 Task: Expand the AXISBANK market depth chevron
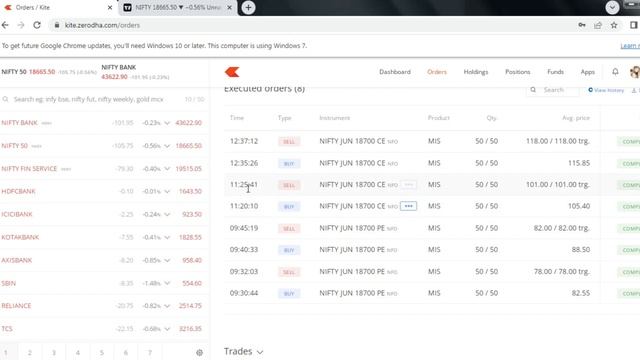click(167, 260)
